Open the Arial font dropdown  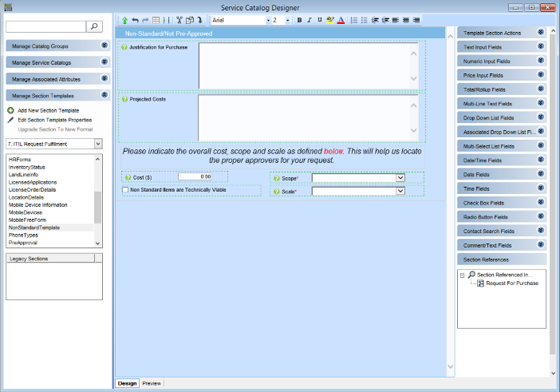pyautogui.click(x=268, y=21)
